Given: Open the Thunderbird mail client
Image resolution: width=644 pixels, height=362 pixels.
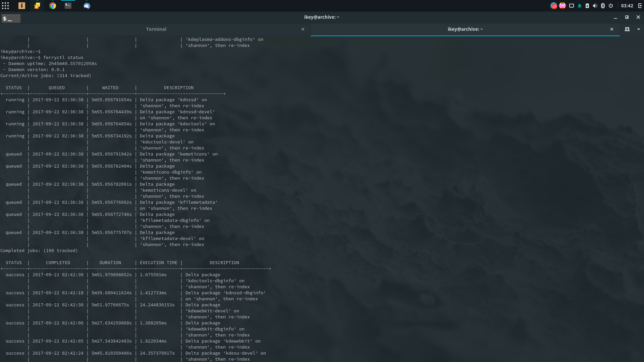Looking at the screenshot, I should [x=87, y=6].
